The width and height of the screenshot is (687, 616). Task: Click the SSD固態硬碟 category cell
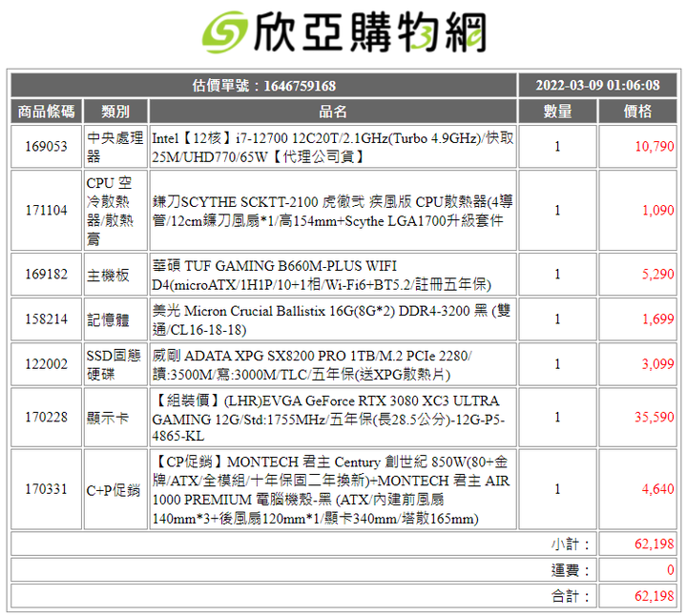pyautogui.click(x=115, y=364)
